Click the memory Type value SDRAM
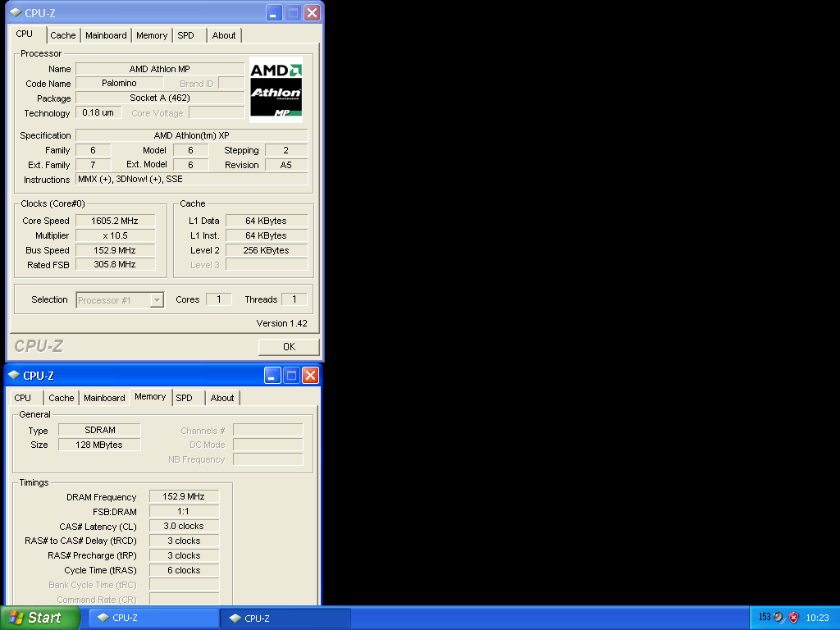Viewport: 840px width, 630px height. coord(99,430)
